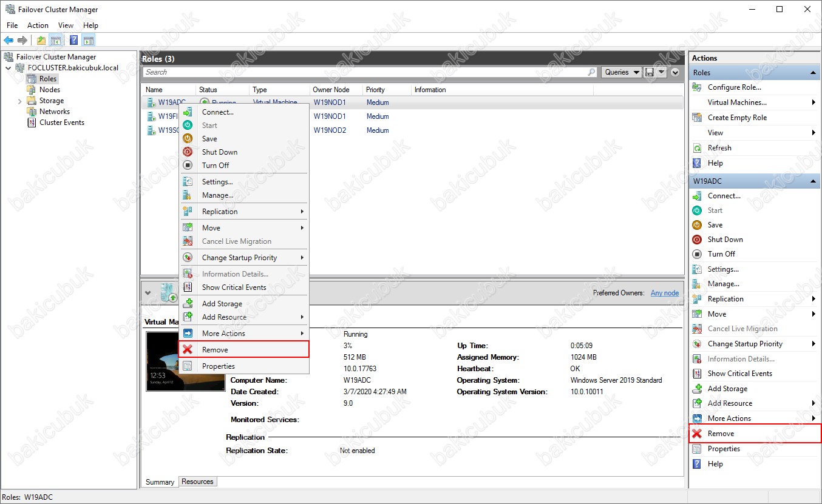822x504 pixels.
Task: Click Help under W19ADC section in Actions pane
Action: 715,464
